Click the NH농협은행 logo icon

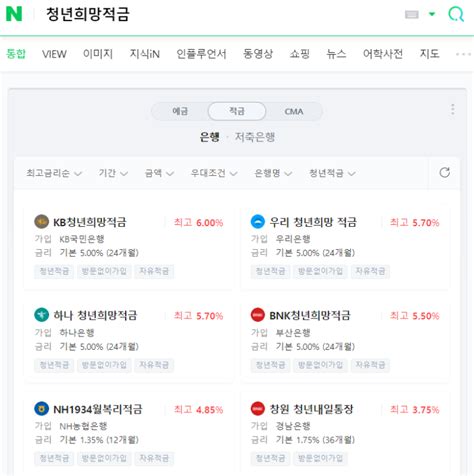pyautogui.click(x=42, y=409)
